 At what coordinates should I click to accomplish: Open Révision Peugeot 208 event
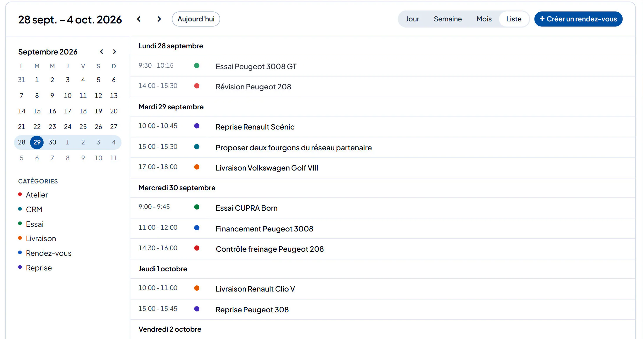tap(383, 87)
